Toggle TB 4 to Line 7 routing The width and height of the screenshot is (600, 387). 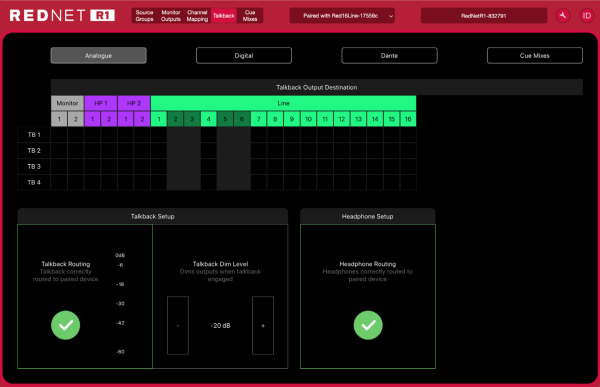click(x=259, y=183)
